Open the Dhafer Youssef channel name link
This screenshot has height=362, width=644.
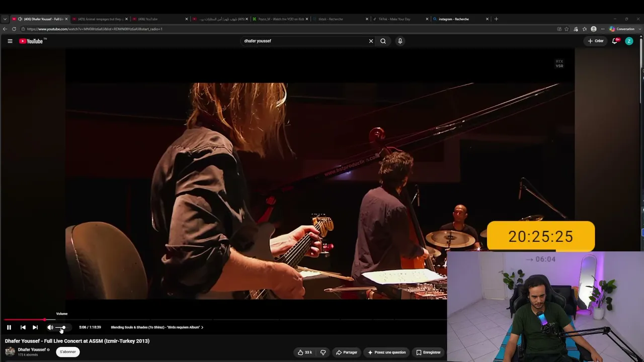[32, 349]
